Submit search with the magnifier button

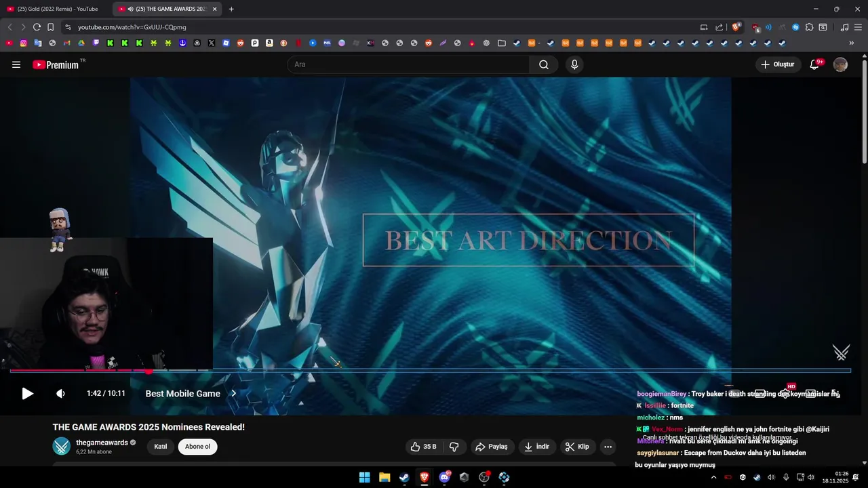(x=544, y=64)
